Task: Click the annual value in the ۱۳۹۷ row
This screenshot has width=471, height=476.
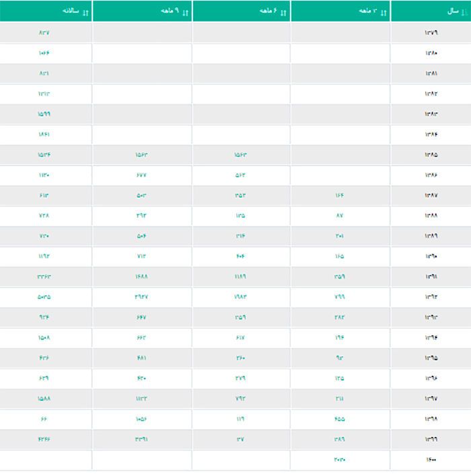Action: pyautogui.click(x=44, y=399)
